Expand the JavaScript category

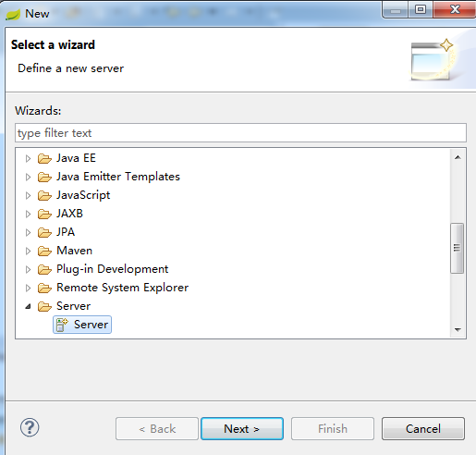tap(28, 195)
